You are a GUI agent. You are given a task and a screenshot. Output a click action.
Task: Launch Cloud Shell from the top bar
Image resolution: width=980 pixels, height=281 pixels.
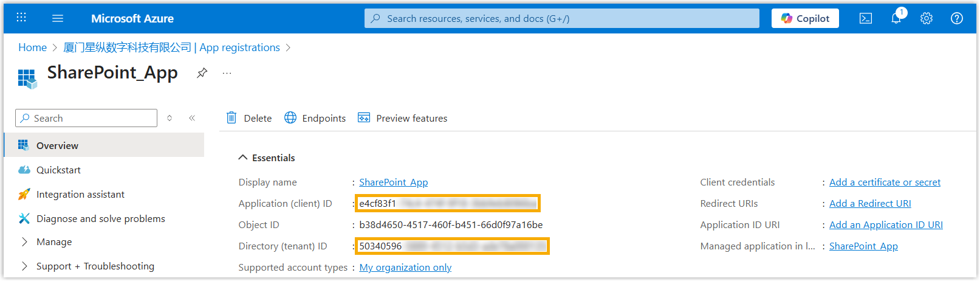click(866, 18)
